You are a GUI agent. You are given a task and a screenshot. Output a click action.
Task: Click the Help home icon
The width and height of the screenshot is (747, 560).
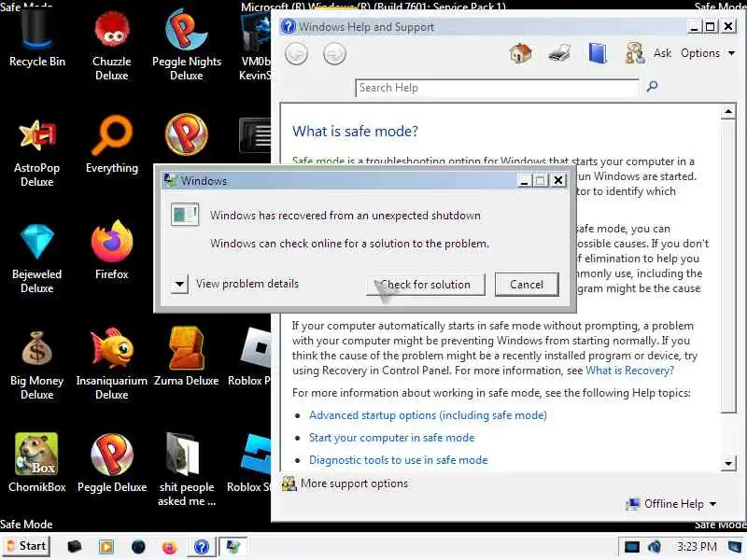tap(521, 53)
